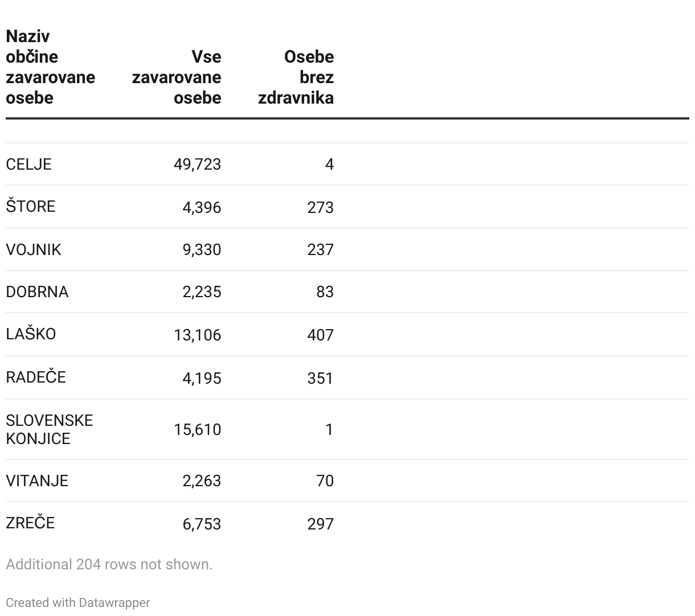Select the 13,106 insured persons value

[197, 335]
